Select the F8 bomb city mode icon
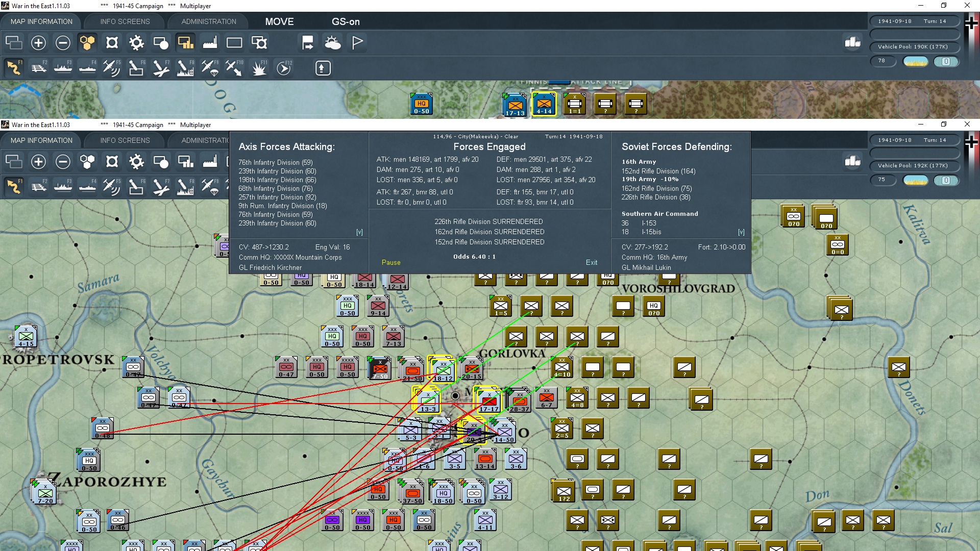Viewport: 980px width, 551px height. 185,68
